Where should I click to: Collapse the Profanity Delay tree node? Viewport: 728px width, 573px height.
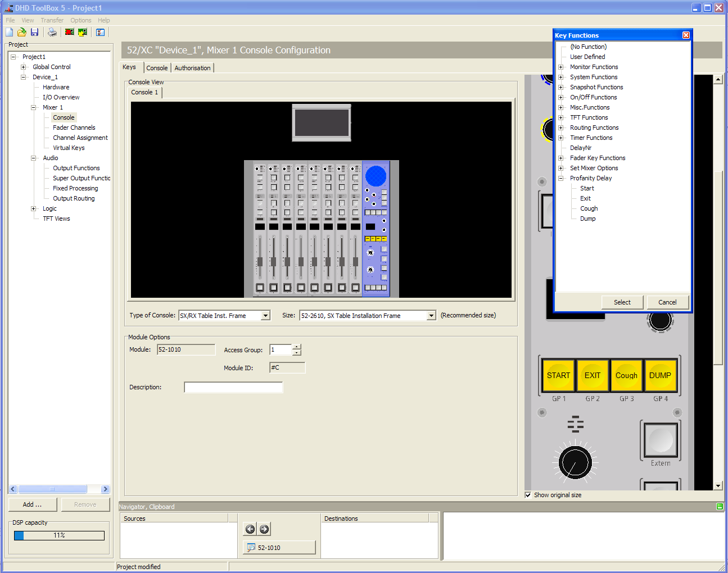tap(560, 178)
